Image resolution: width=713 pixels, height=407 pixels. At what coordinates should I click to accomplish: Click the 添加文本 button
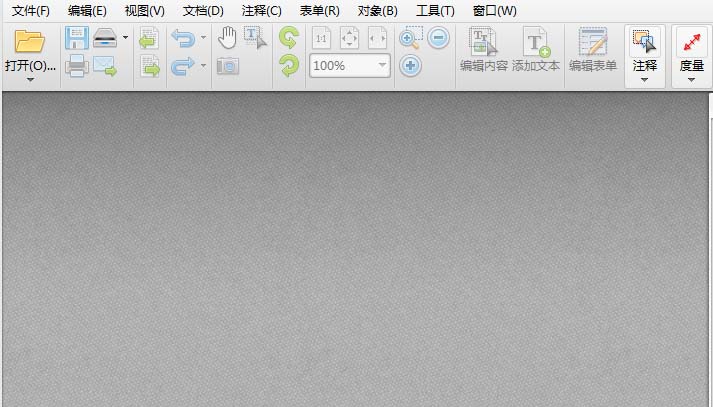[x=536, y=51]
